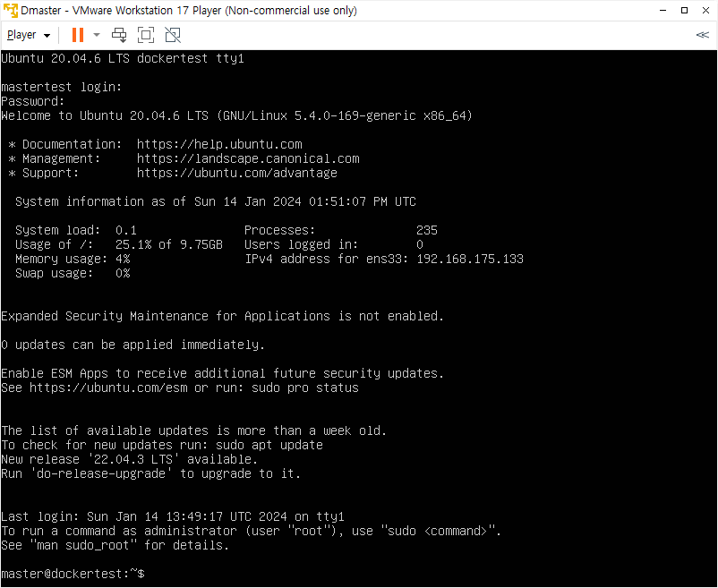The width and height of the screenshot is (718, 588).
Task: Click 'The list of available updates' line
Action: point(193,430)
